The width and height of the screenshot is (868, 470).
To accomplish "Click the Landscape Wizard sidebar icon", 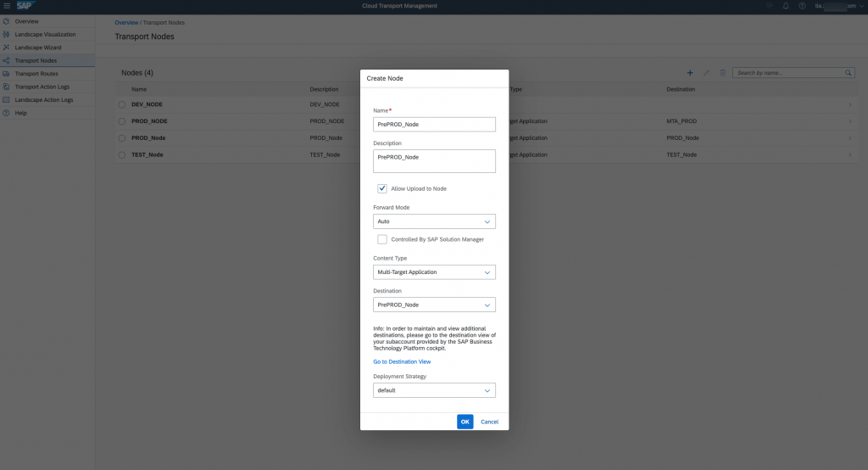I will click(6, 48).
